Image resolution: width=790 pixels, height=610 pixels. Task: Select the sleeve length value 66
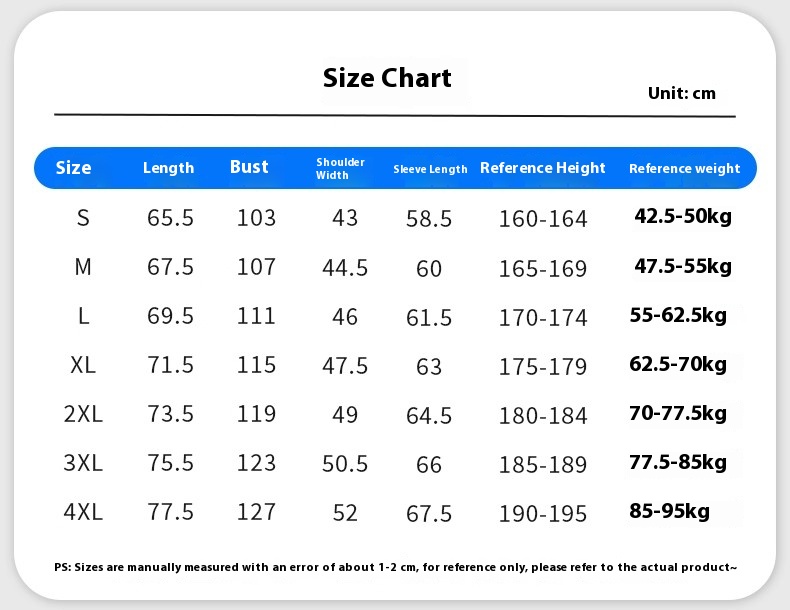[x=429, y=464]
